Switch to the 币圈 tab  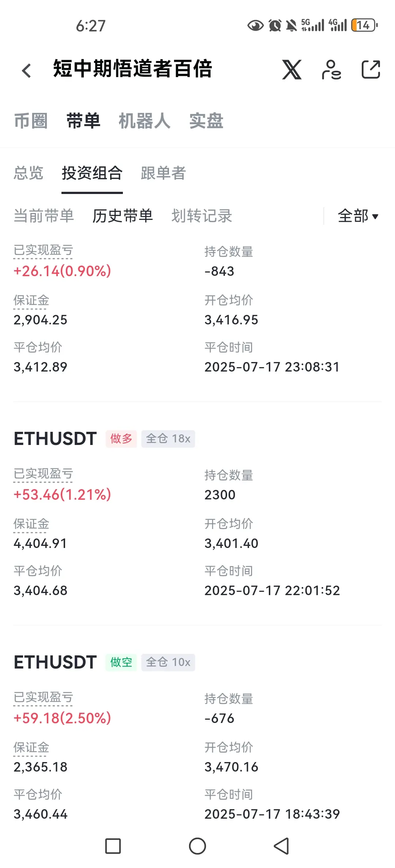click(31, 121)
